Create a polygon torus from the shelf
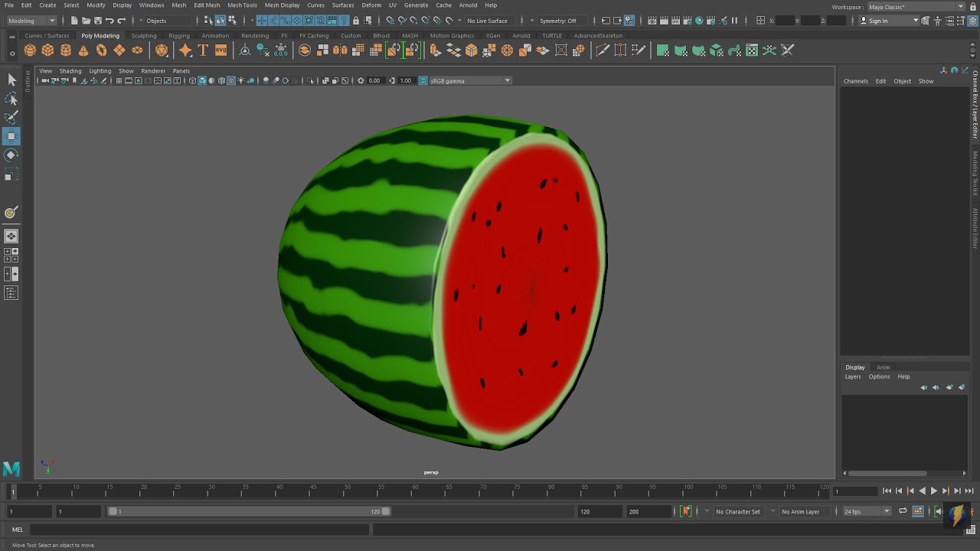980x551 pixels. point(101,51)
